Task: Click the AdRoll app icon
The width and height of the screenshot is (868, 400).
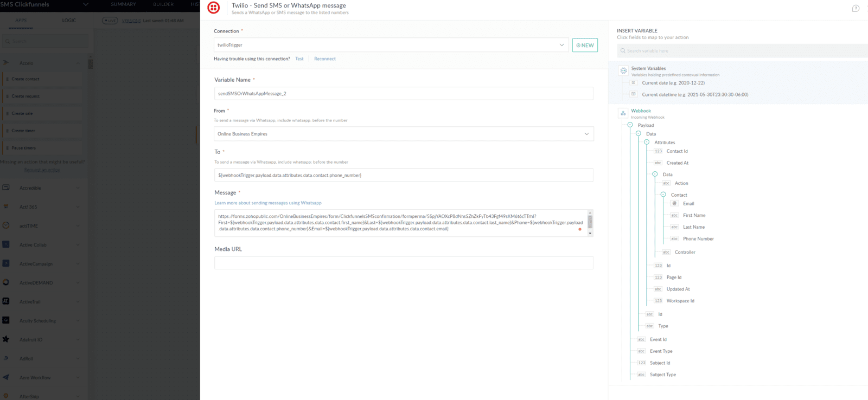Action: pyautogui.click(x=6, y=358)
